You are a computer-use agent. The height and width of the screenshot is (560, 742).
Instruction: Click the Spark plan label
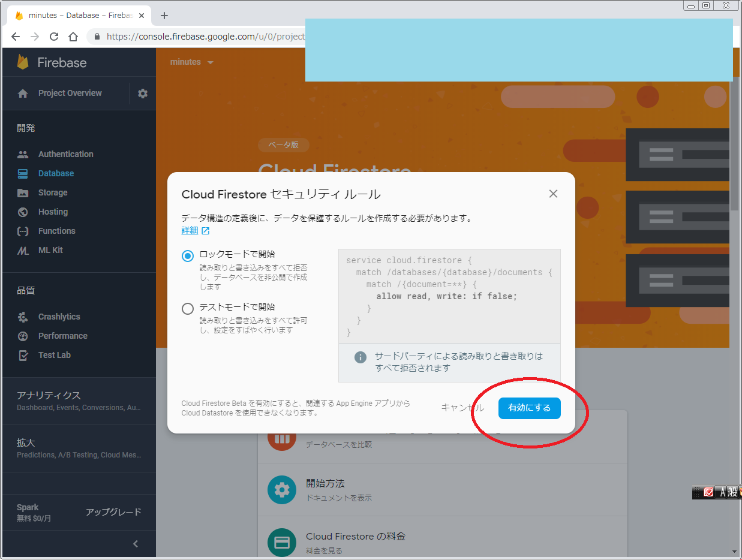tap(28, 507)
